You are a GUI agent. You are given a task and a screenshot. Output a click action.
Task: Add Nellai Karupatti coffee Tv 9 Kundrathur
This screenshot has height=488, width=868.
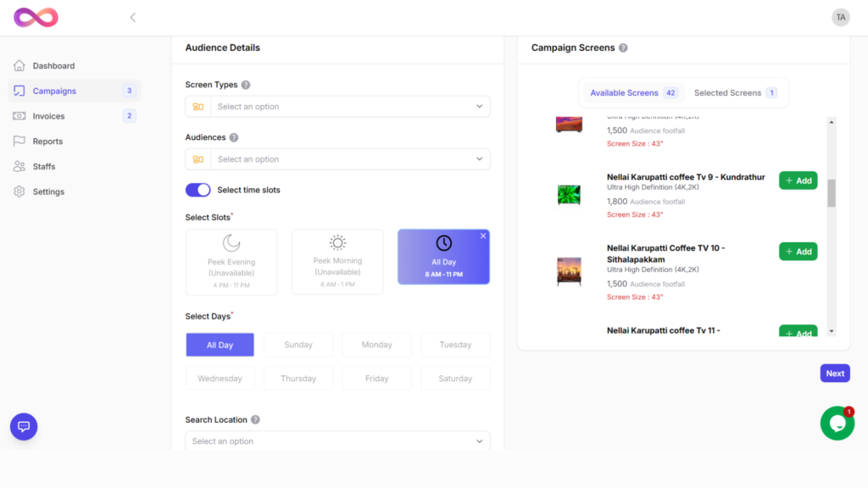[798, 180]
